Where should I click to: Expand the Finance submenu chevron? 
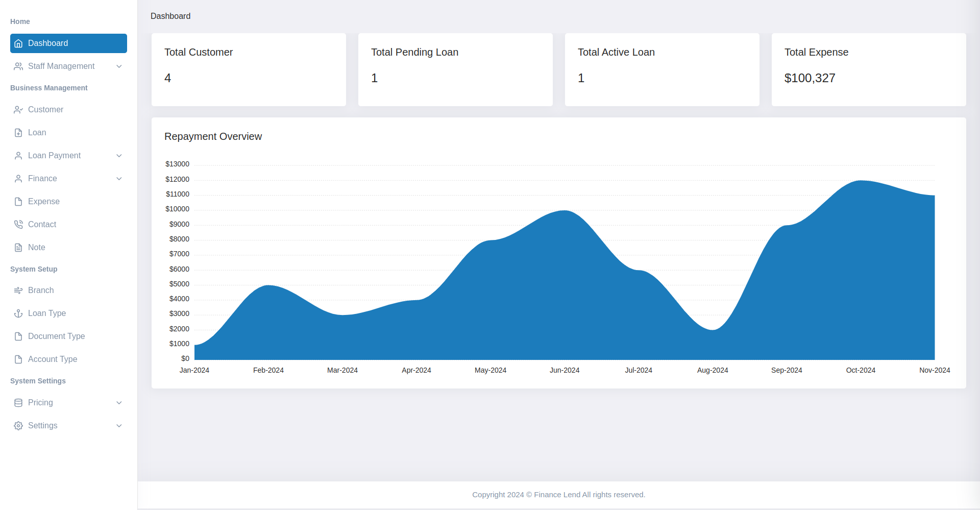click(x=119, y=179)
